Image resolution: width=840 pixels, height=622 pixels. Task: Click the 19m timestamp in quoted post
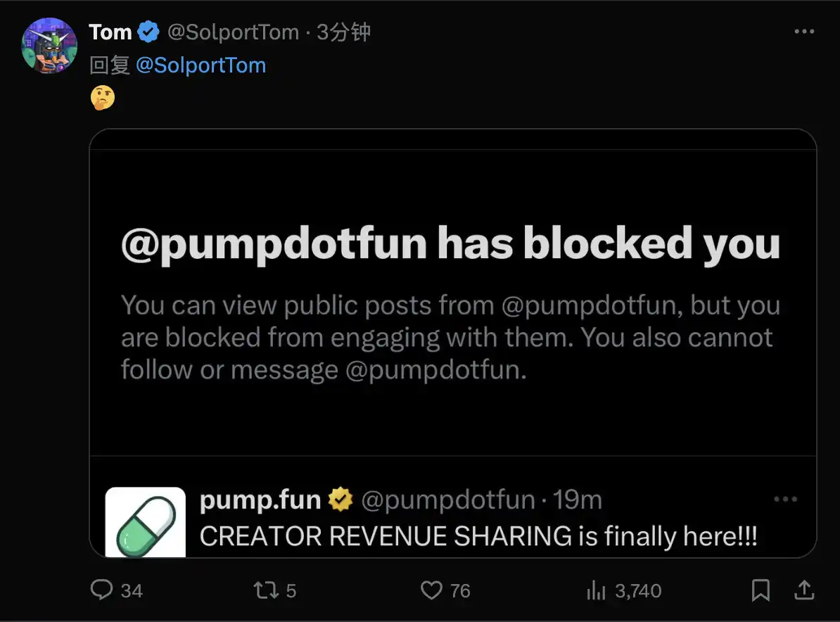click(578, 500)
